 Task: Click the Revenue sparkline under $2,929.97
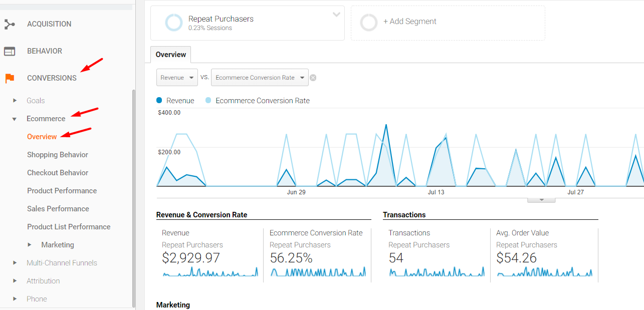[210, 272]
